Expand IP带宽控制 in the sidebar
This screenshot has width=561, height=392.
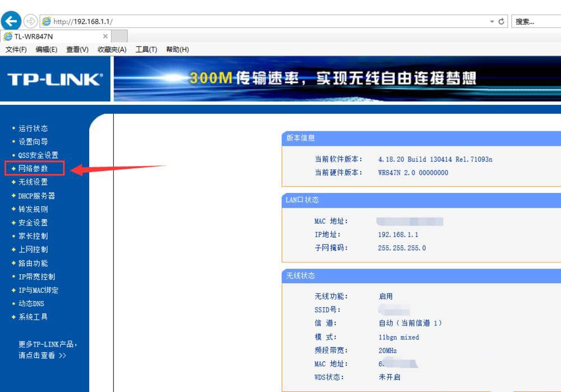36,277
